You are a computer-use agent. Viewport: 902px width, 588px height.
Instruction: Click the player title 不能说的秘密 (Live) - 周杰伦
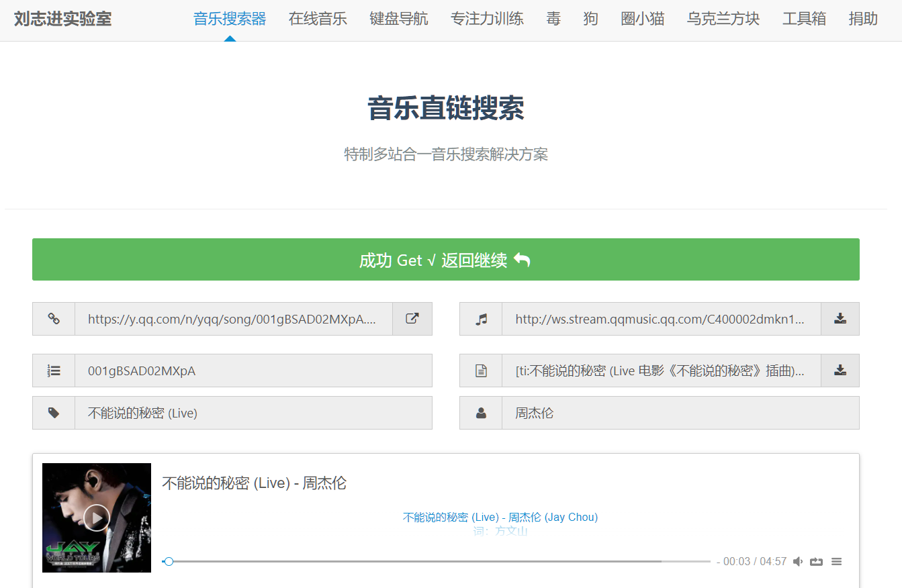pos(255,483)
